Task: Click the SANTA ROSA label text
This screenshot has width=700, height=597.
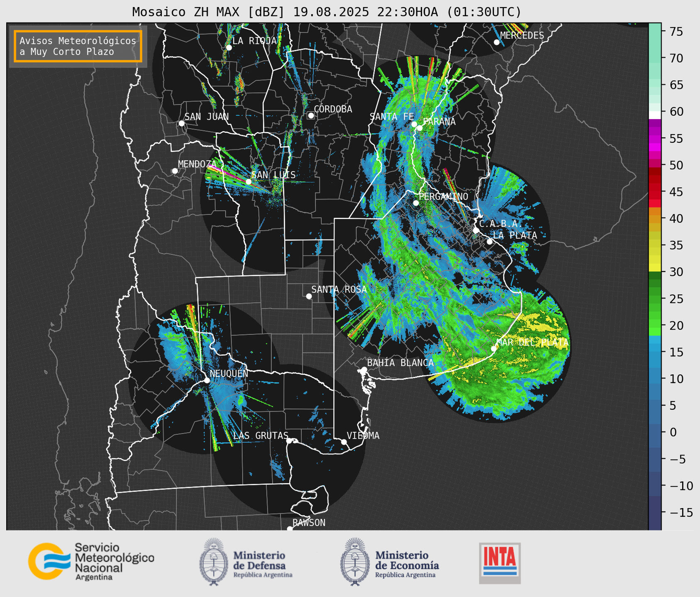Action: 339,289
